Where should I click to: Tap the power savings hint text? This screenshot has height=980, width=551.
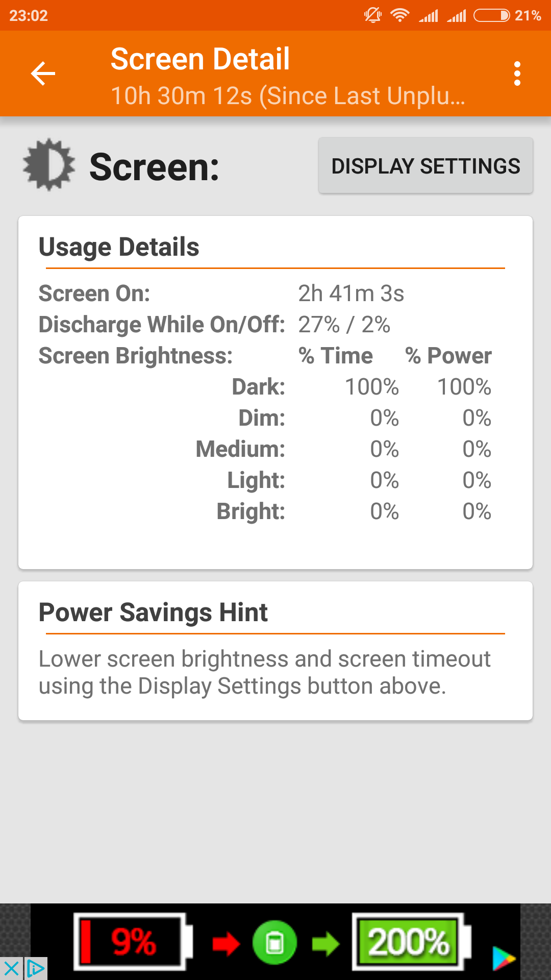coord(264,672)
